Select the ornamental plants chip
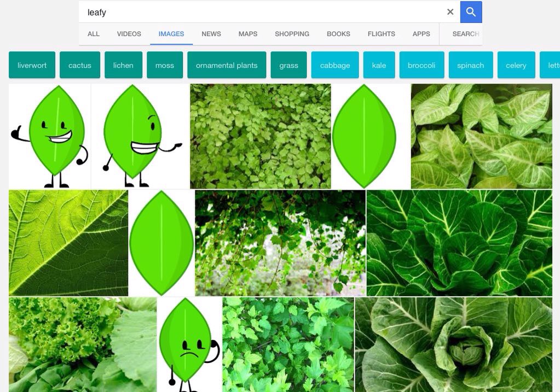Viewport: 560px width, 392px height. coord(227,65)
